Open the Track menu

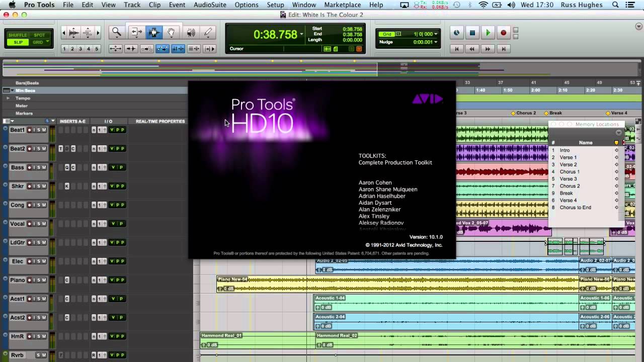[x=132, y=5]
